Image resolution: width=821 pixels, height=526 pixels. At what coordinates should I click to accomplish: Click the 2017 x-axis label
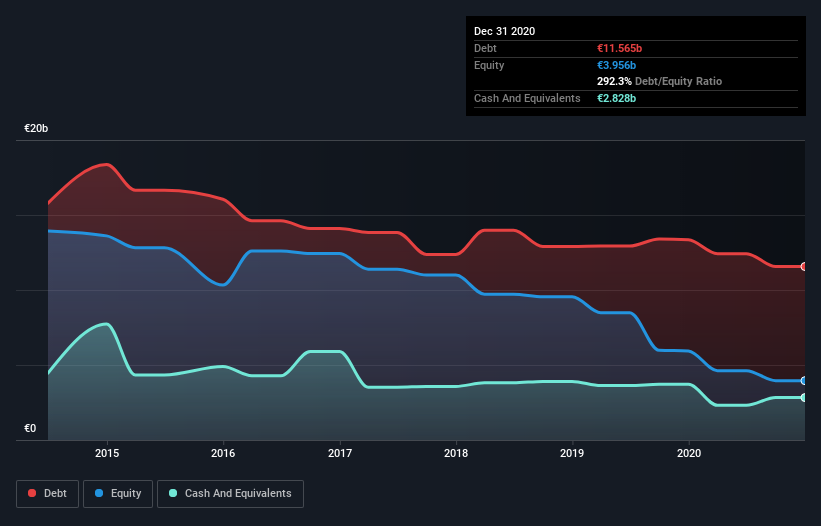[340, 453]
